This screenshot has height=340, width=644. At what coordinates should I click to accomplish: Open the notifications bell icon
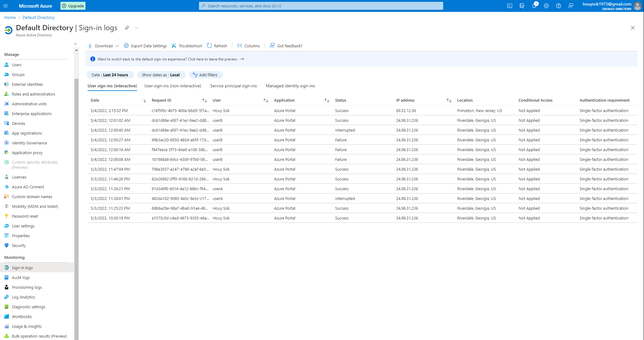534,6
